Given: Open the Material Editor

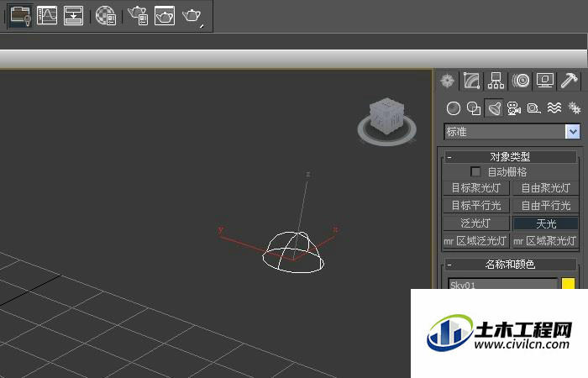Looking at the screenshot, I should click(x=105, y=16).
